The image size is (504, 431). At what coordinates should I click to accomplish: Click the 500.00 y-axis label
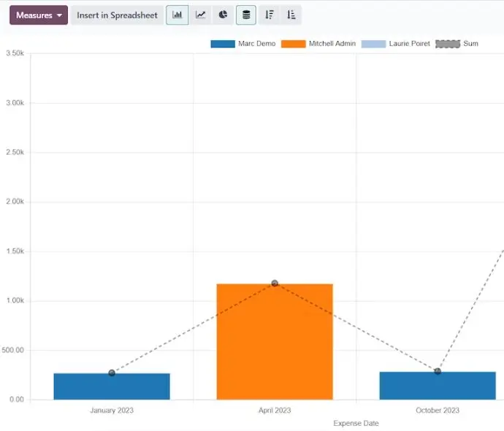coord(13,350)
